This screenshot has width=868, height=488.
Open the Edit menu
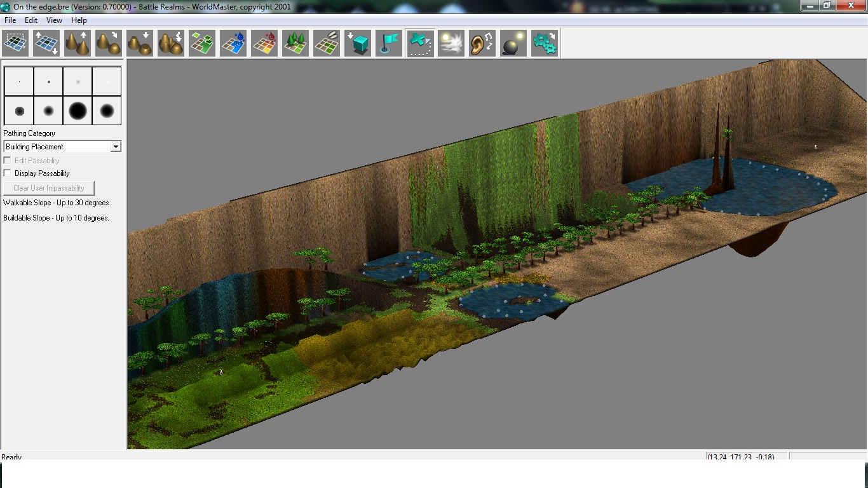click(31, 20)
